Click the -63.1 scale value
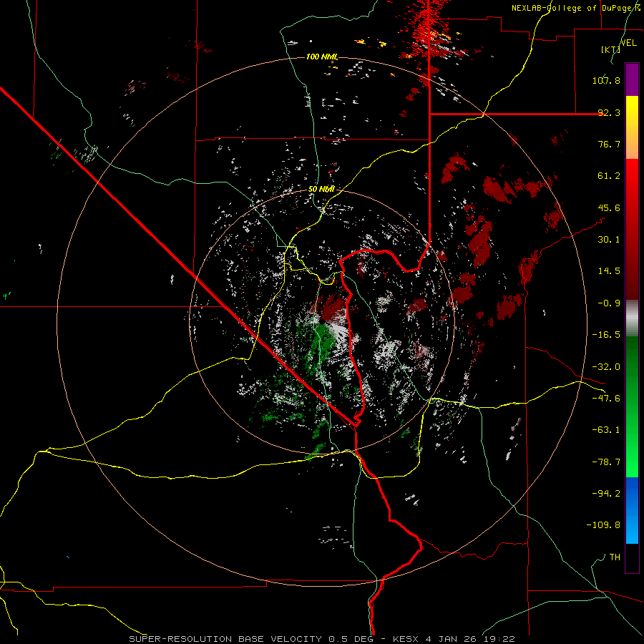 coord(606,430)
